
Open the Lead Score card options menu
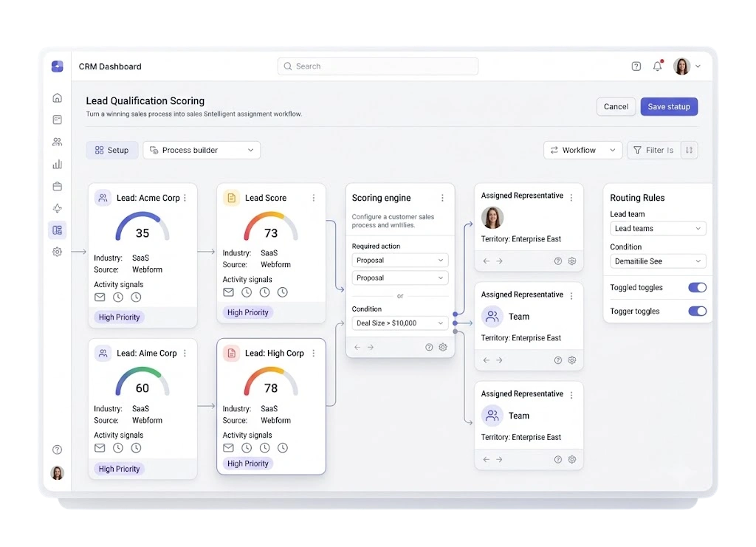click(x=314, y=198)
